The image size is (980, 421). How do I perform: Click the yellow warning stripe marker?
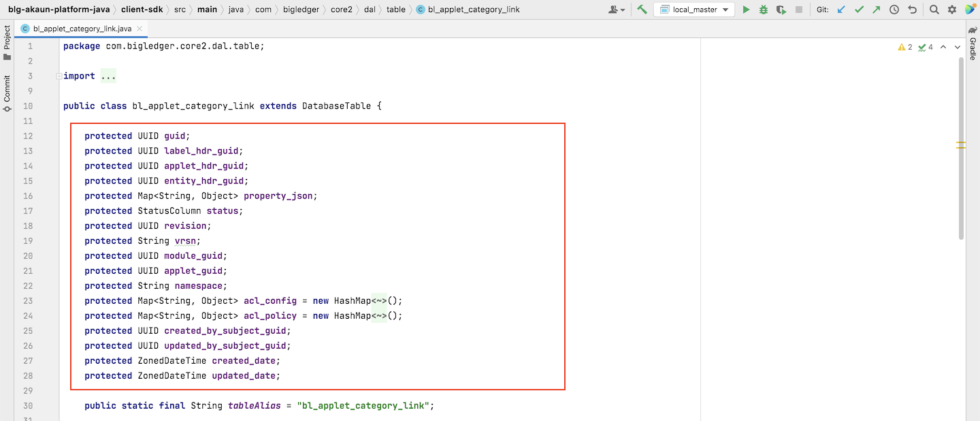point(961,144)
